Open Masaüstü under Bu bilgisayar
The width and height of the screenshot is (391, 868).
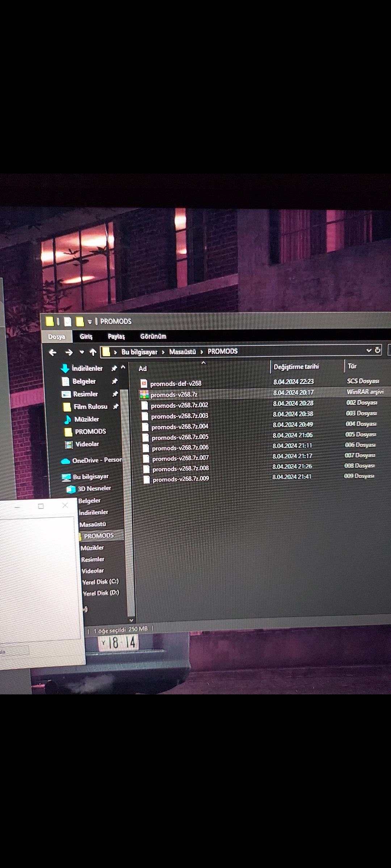pyautogui.click(x=93, y=524)
